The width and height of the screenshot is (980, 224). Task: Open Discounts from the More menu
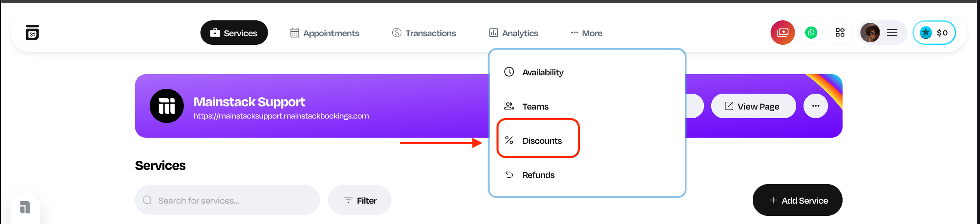click(x=542, y=141)
